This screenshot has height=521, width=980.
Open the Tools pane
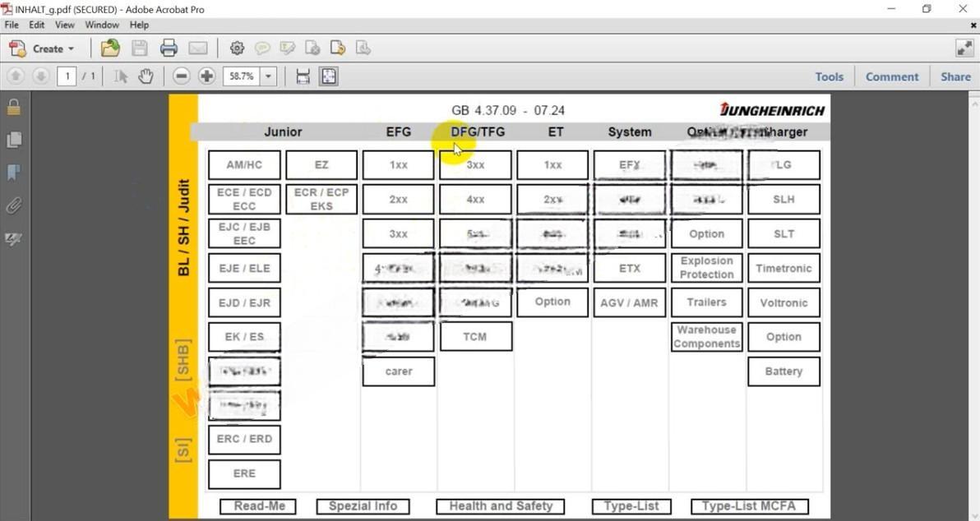pos(829,76)
